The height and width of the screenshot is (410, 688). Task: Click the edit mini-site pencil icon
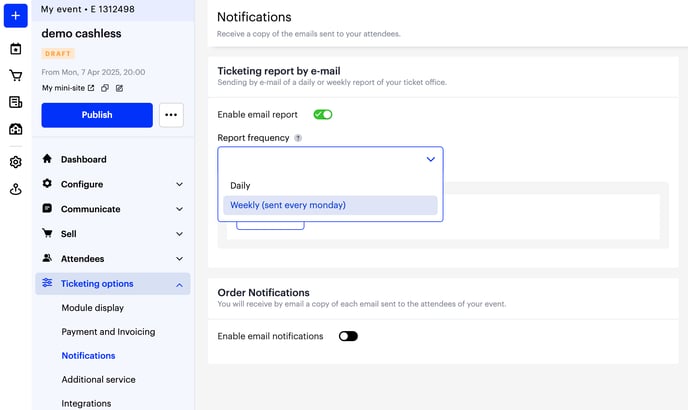[119, 88]
